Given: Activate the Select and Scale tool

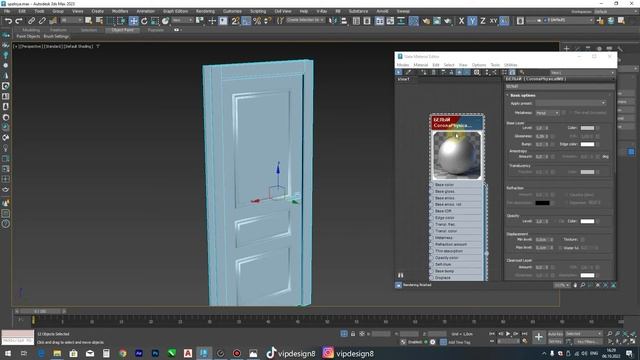Looking at the screenshot, I should pos(155,21).
